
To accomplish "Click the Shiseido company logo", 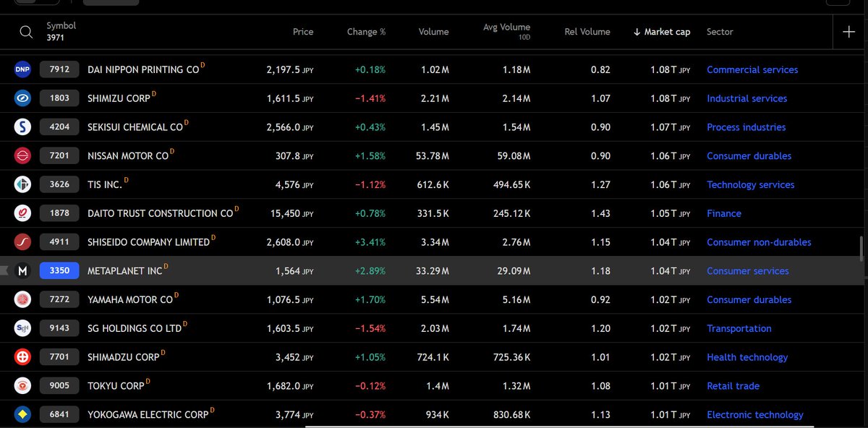I will (23, 242).
